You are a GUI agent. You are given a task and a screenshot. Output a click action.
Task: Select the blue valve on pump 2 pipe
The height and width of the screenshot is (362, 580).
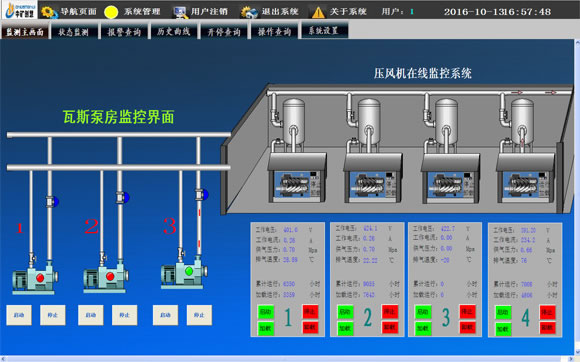(x=126, y=197)
